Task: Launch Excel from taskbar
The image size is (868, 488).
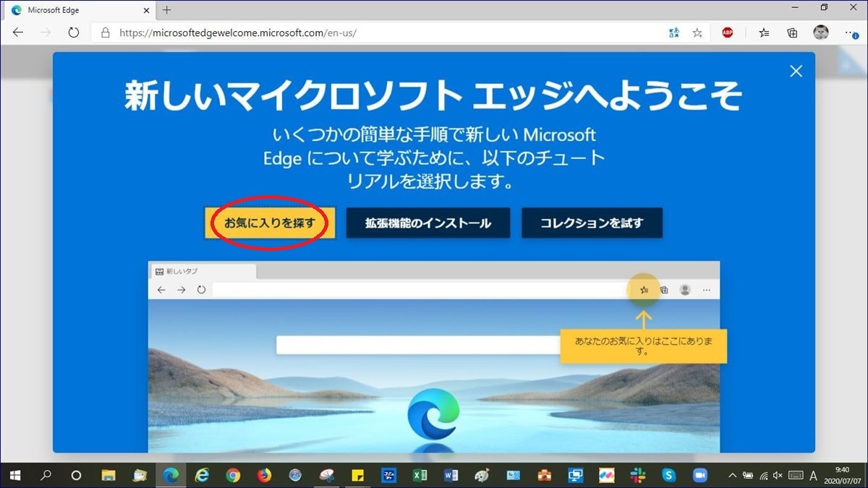Action: click(x=420, y=475)
